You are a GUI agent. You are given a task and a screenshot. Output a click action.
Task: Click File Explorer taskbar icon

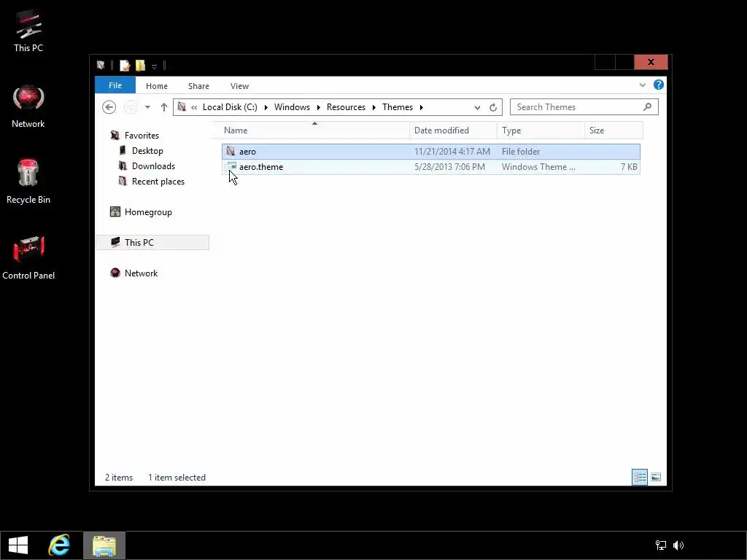104,545
